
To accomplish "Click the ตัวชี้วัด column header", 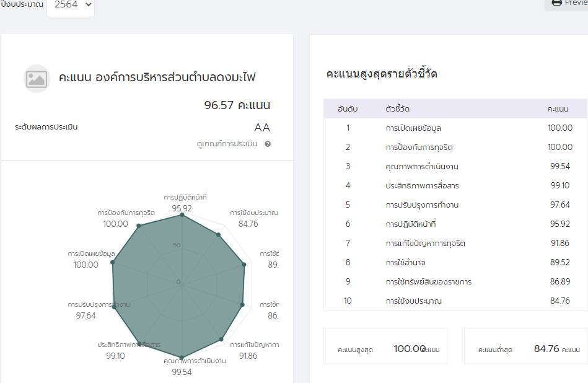I will (398, 108).
